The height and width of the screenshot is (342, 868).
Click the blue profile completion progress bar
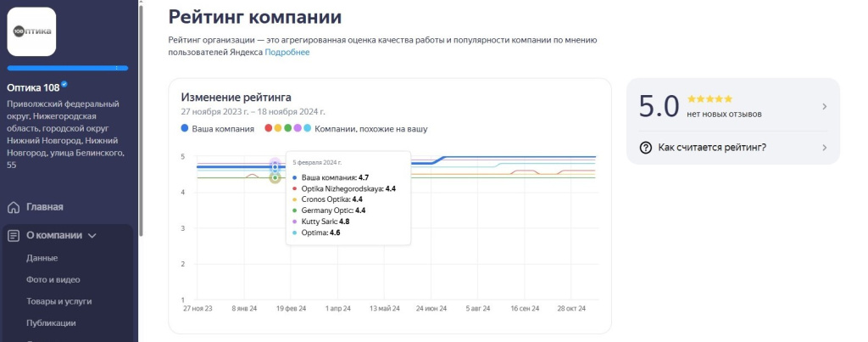tap(68, 68)
